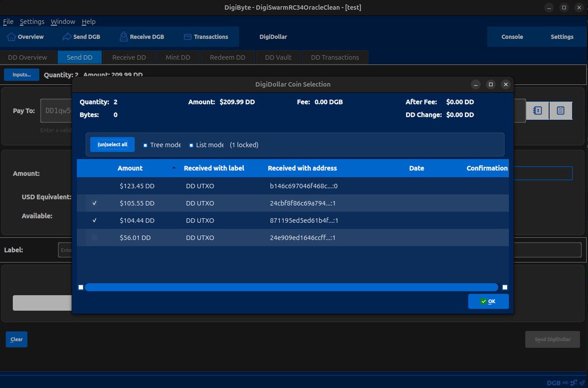The height and width of the screenshot is (388, 588).
Task: Maximize the DigiDollar Coin Selection dialog
Action: 490,84
